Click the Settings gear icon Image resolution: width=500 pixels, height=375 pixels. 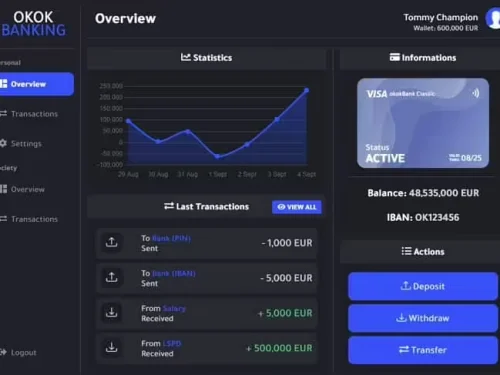pyautogui.click(x=3, y=143)
